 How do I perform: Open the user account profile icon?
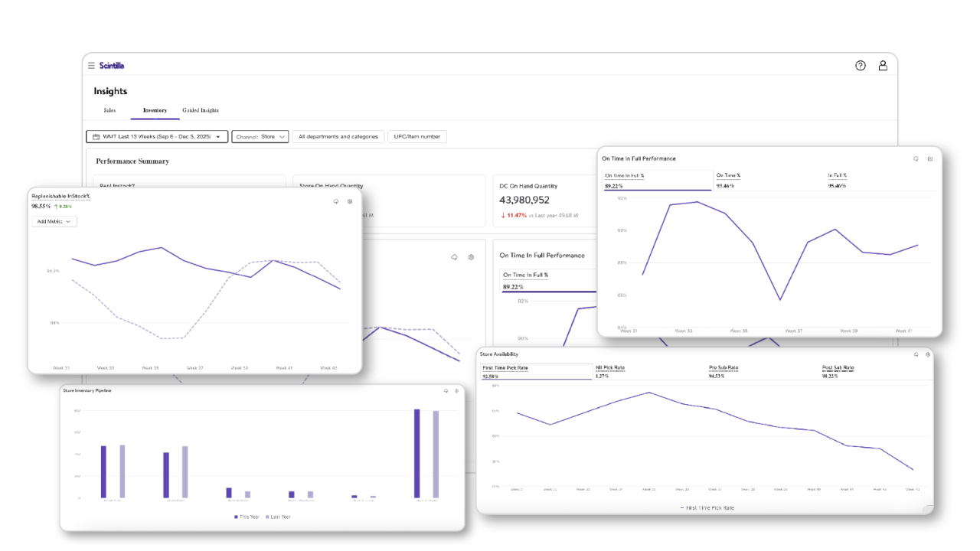click(883, 66)
